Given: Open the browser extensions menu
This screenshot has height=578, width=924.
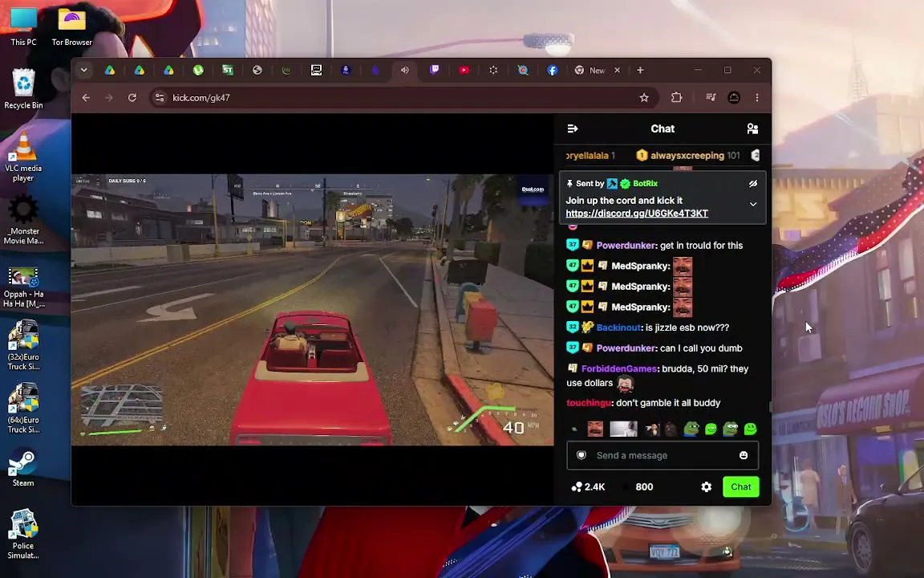Looking at the screenshot, I should point(676,98).
